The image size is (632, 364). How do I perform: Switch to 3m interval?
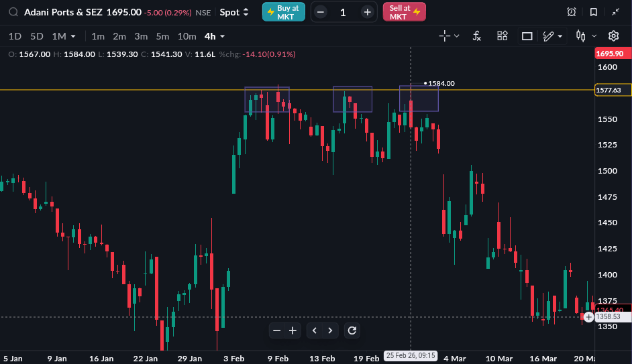pos(141,36)
